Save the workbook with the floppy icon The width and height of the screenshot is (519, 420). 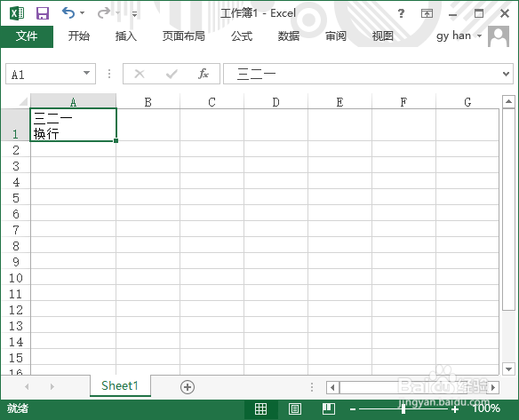(x=43, y=13)
